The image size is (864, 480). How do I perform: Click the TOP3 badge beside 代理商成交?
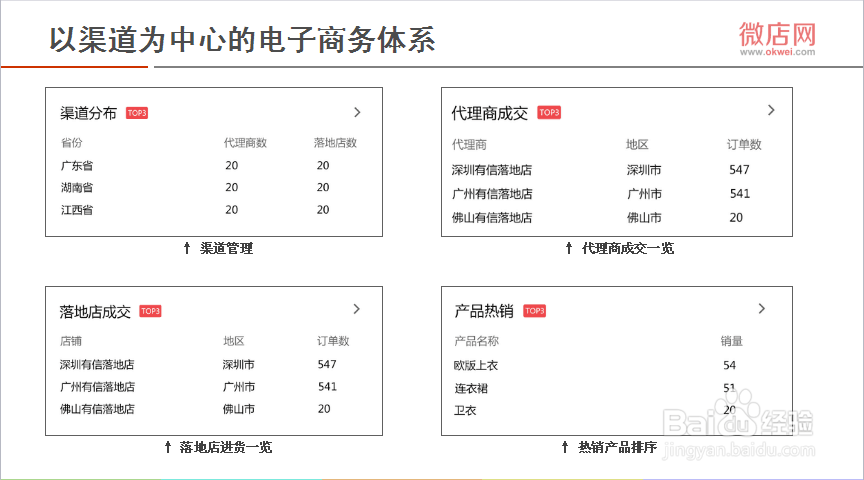click(x=549, y=112)
